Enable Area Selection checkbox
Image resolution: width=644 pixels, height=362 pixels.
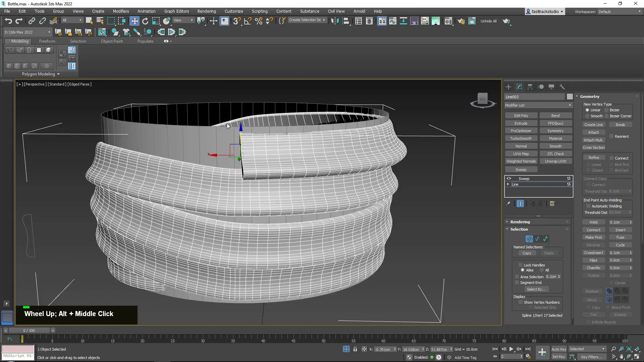tap(517, 276)
